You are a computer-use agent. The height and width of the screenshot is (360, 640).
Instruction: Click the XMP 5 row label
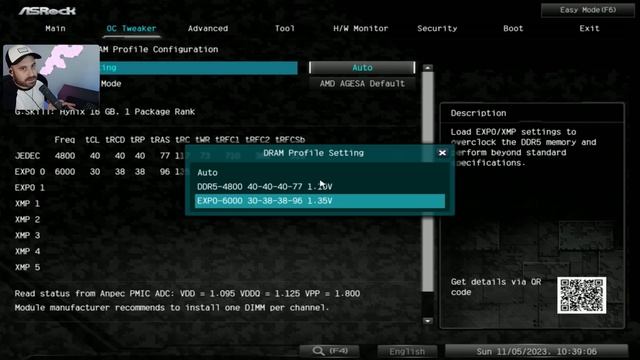(27, 267)
